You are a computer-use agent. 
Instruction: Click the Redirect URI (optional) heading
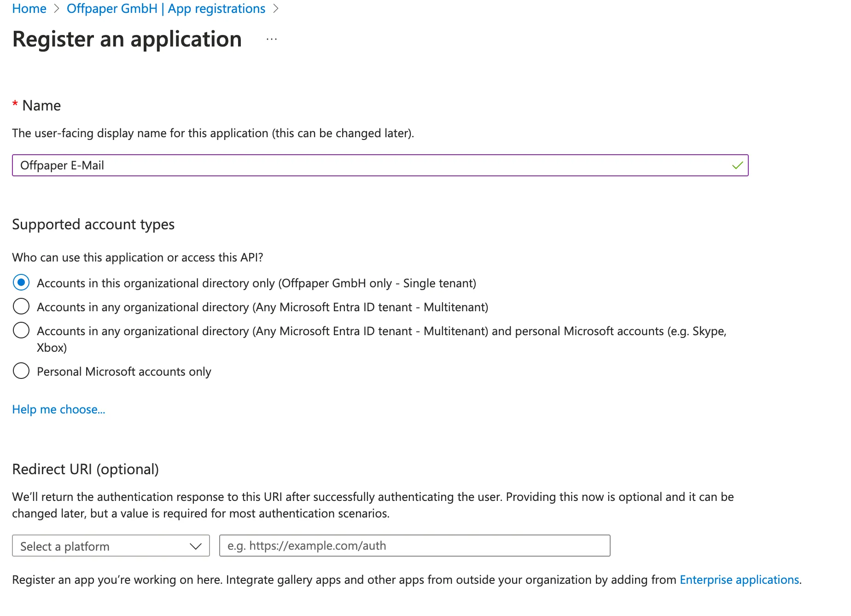(85, 469)
